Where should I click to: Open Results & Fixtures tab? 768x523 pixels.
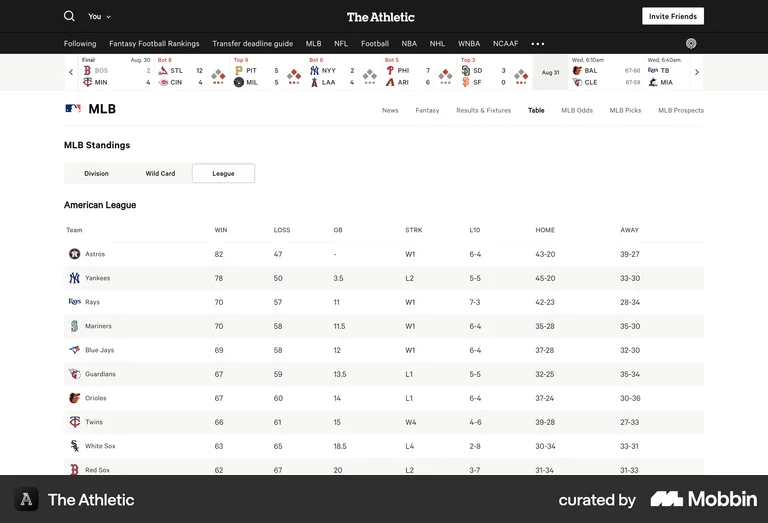pos(483,110)
